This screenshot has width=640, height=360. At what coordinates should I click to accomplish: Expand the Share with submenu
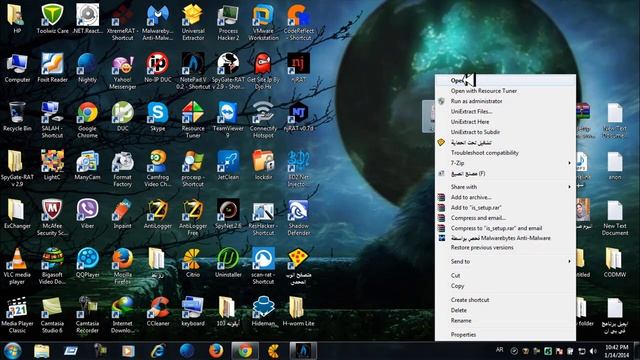click(505, 187)
